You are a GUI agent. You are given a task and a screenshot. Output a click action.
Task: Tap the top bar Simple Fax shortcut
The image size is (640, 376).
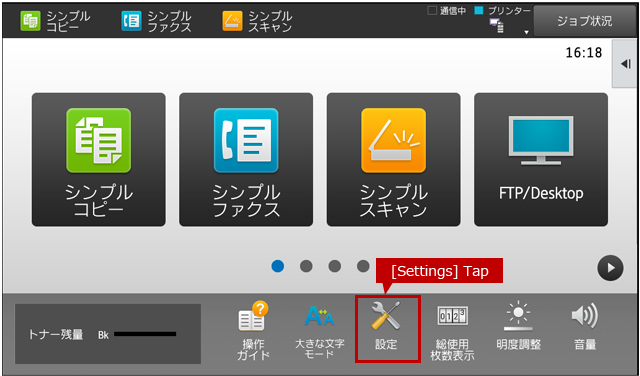coord(156,21)
